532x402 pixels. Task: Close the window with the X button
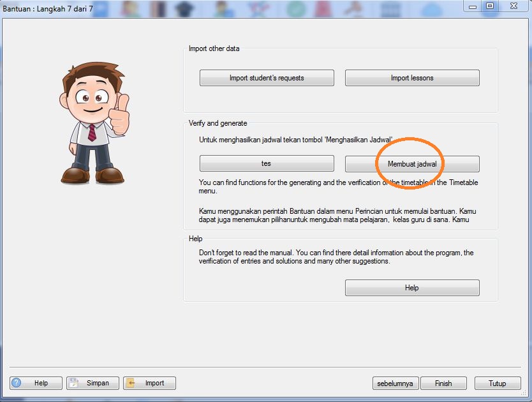pyautogui.click(x=514, y=6)
